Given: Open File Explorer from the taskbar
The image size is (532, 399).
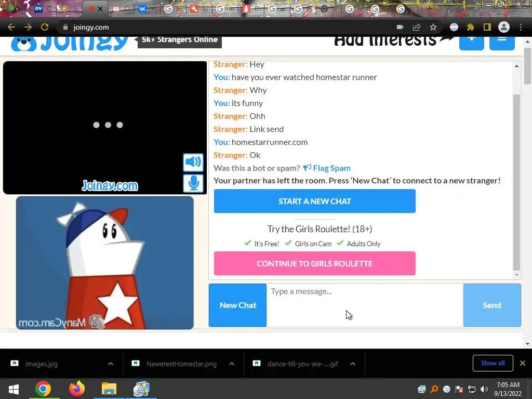Looking at the screenshot, I should coord(109,389).
